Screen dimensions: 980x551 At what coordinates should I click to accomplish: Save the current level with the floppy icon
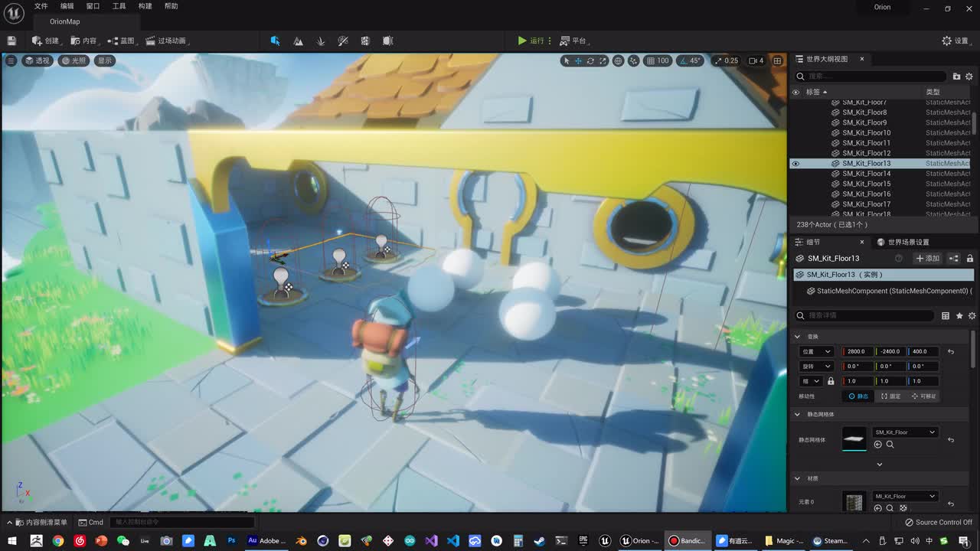(x=11, y=41)
